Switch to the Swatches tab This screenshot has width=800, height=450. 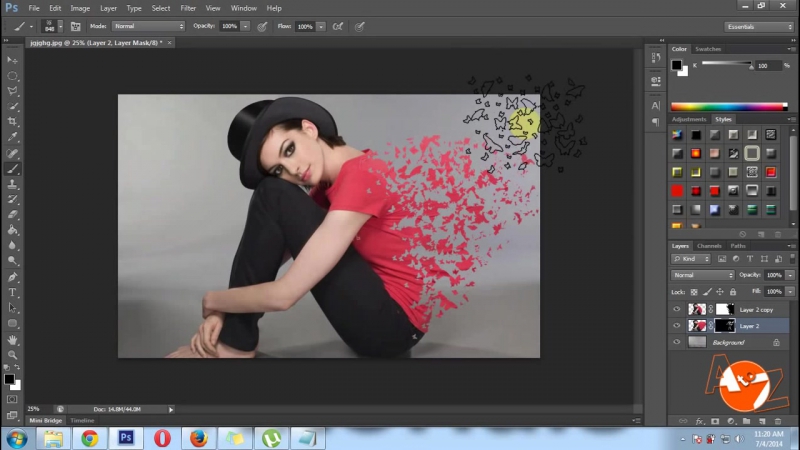[708, 49]
